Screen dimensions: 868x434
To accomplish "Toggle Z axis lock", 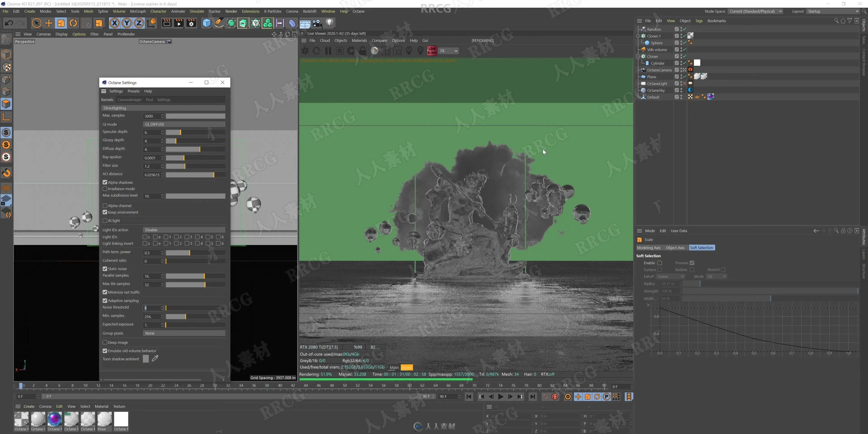I will pyautogui.click(x=139, y=23).
